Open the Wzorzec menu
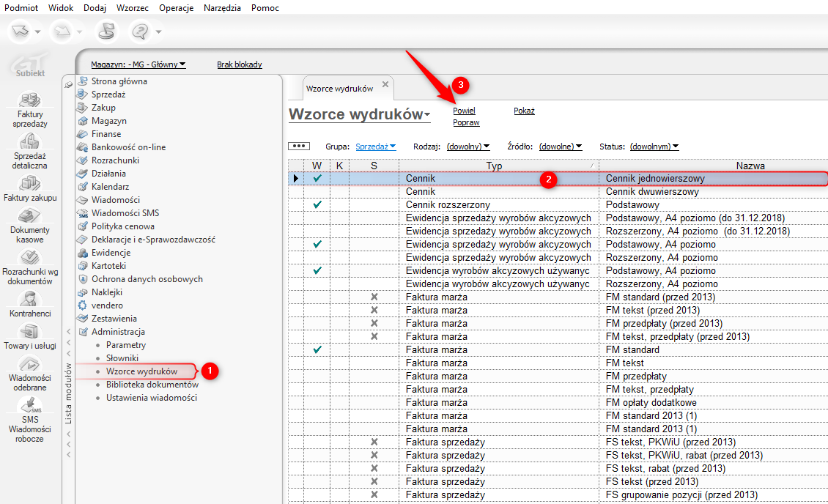This screenshot has height=504, width=828. 133,8
